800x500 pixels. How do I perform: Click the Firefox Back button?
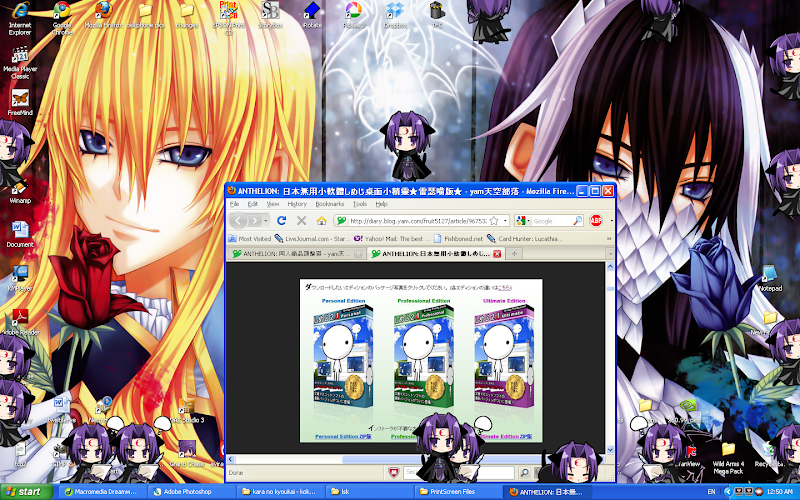coord(238,220)
